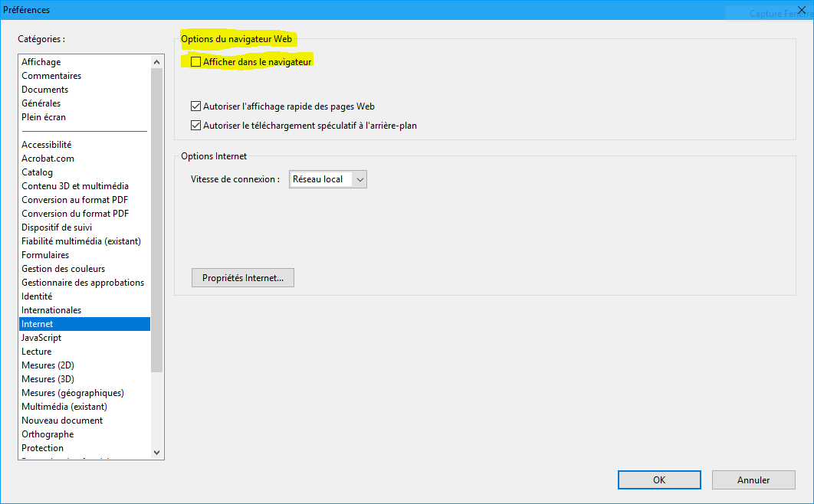Select the Plein écran category

[44, 117]
